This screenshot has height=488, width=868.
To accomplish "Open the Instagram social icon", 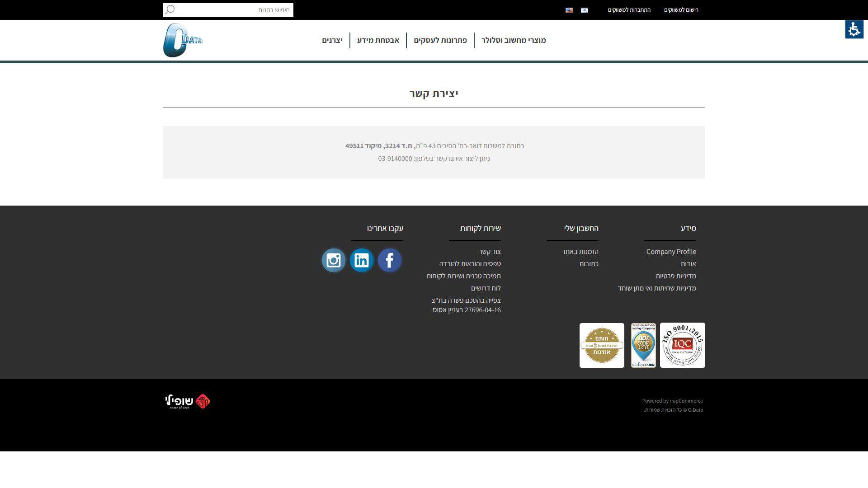I will point(334,260).
